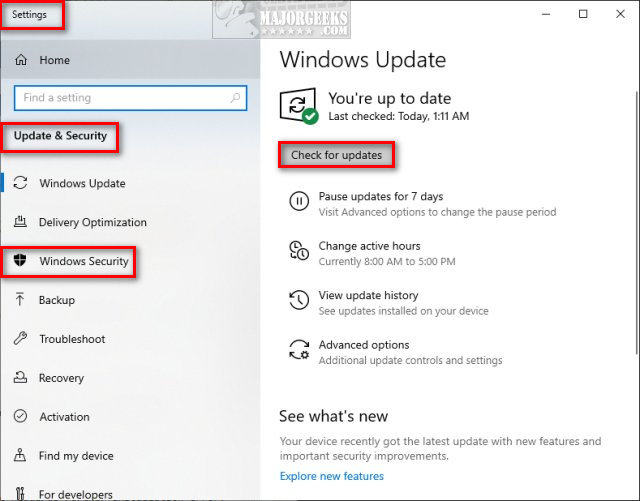Viewport: 640px width, 501px height.
Task: Click the Delivery Optimization icon
Action: click(x=20, y=222)
